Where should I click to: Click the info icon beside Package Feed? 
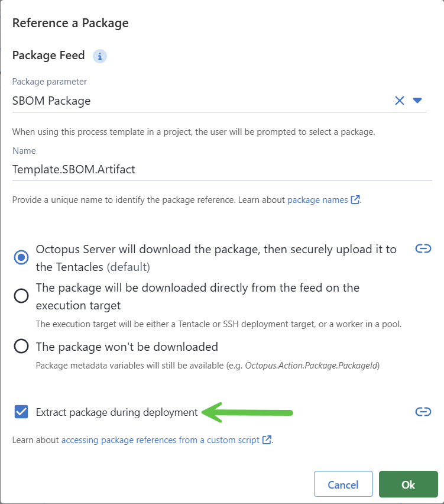pos(99,56)
